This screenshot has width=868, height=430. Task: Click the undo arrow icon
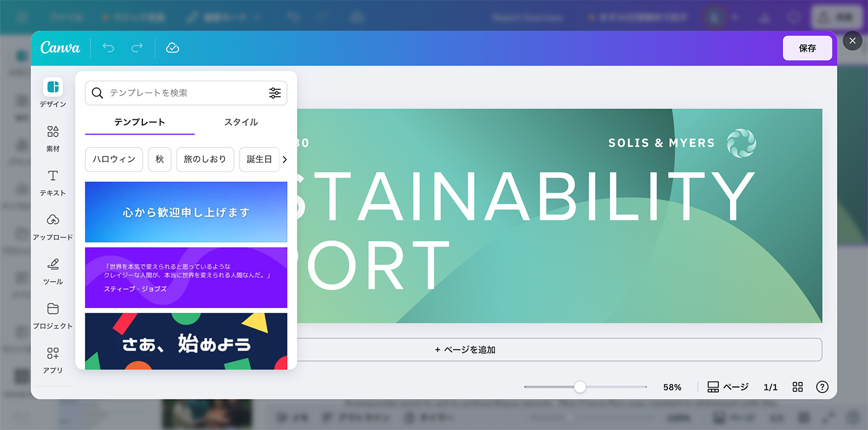(x=108, y=48)
